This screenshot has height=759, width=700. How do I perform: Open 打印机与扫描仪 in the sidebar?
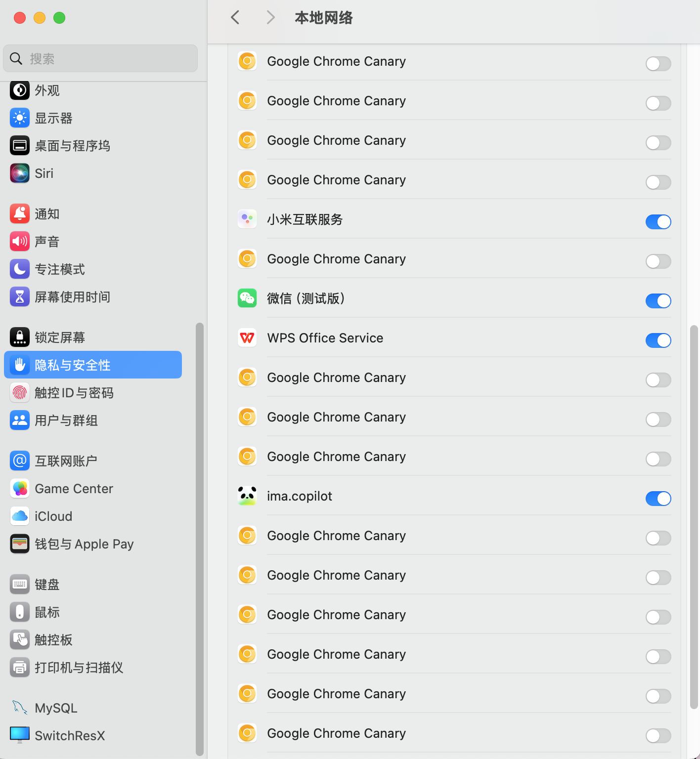93,668
